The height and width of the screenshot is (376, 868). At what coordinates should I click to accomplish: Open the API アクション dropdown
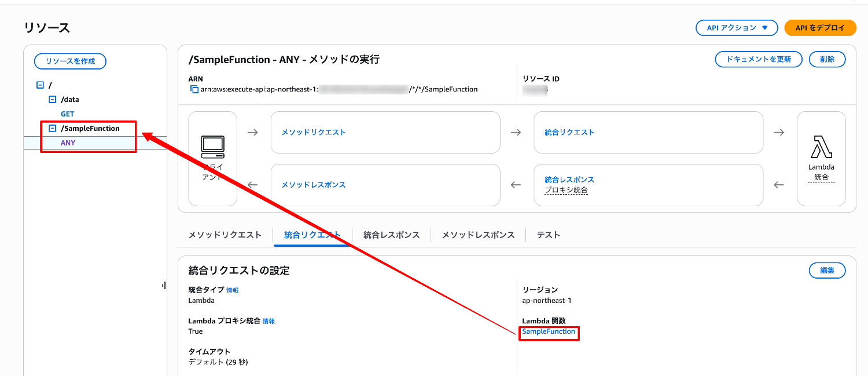click(x=737, y=28)
